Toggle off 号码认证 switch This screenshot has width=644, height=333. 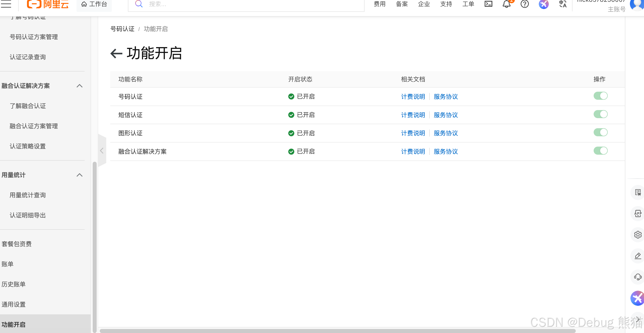(600, 96)
